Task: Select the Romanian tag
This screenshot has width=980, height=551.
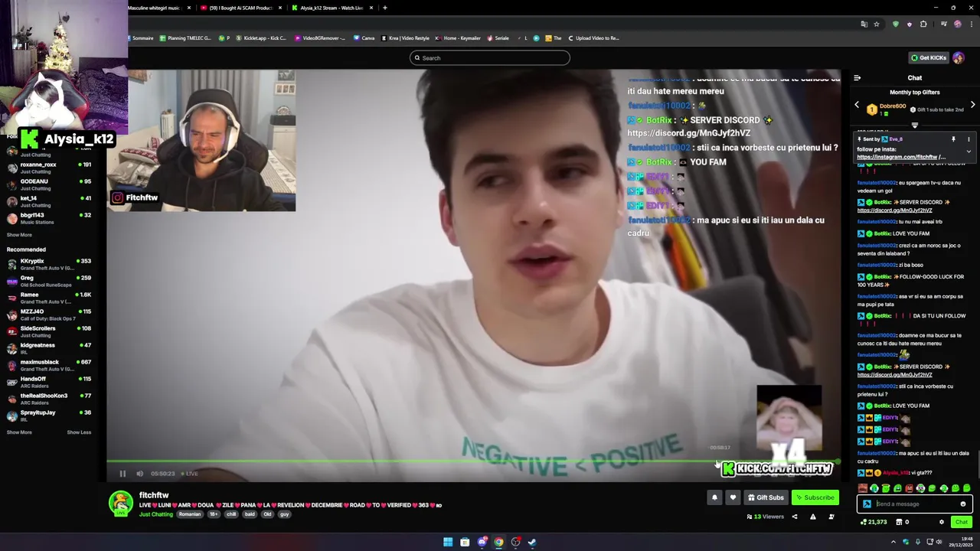Action: [190, 514]
